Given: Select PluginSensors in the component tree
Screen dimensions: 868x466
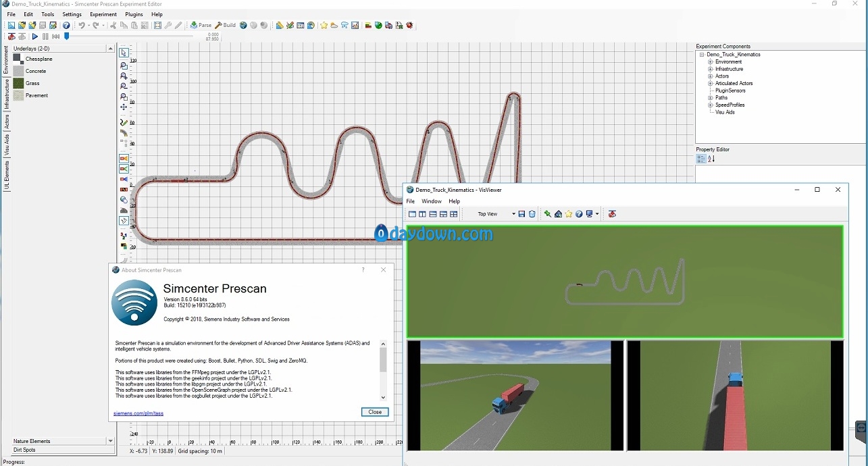Looking at the screenshot, I should click(x=730, y=90).
